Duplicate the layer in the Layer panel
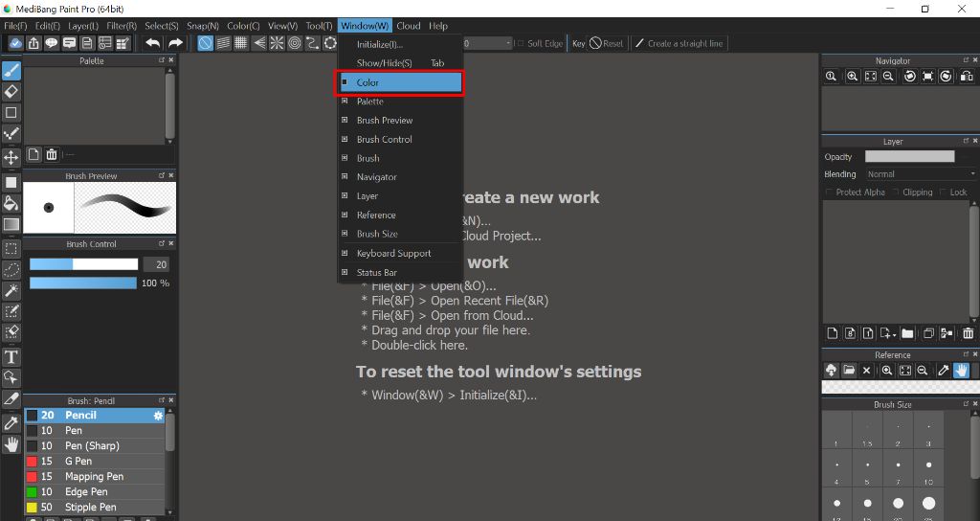Viewport: 980px width, 521px height. pos(928,333)
